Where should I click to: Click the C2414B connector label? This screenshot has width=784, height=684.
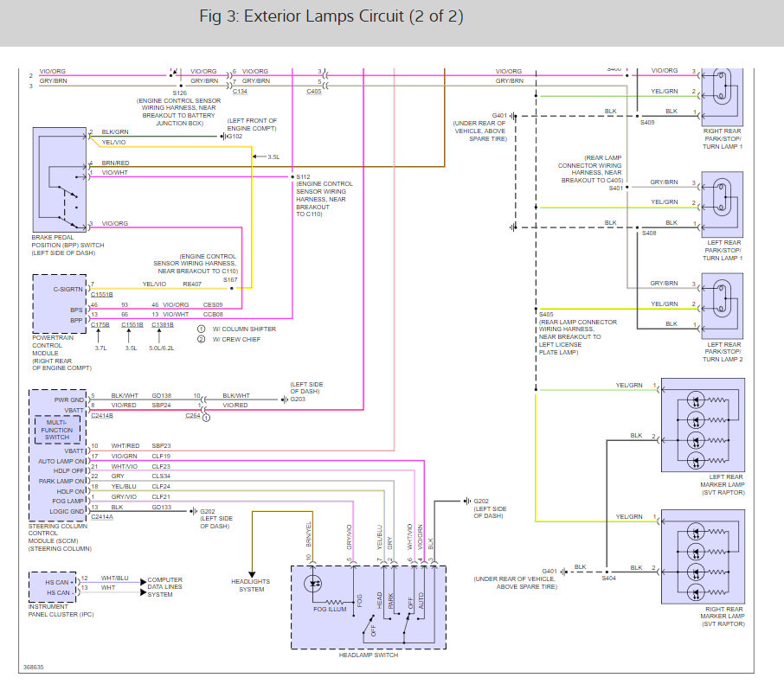tap(102, 416)
